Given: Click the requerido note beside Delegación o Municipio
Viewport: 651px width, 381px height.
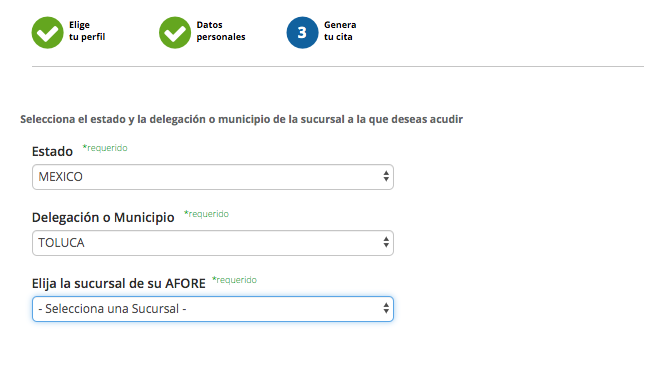Looking at the screenshot, I should tap(206, 214).
